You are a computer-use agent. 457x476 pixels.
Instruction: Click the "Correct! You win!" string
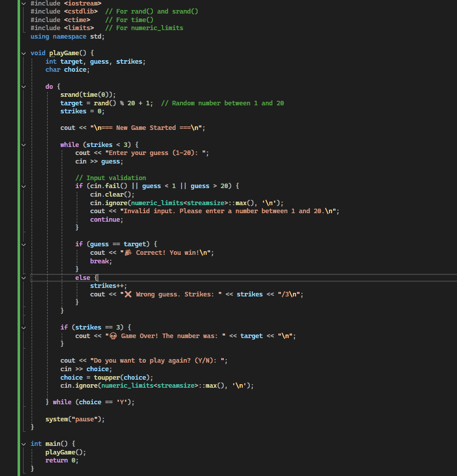coord(166,253)
